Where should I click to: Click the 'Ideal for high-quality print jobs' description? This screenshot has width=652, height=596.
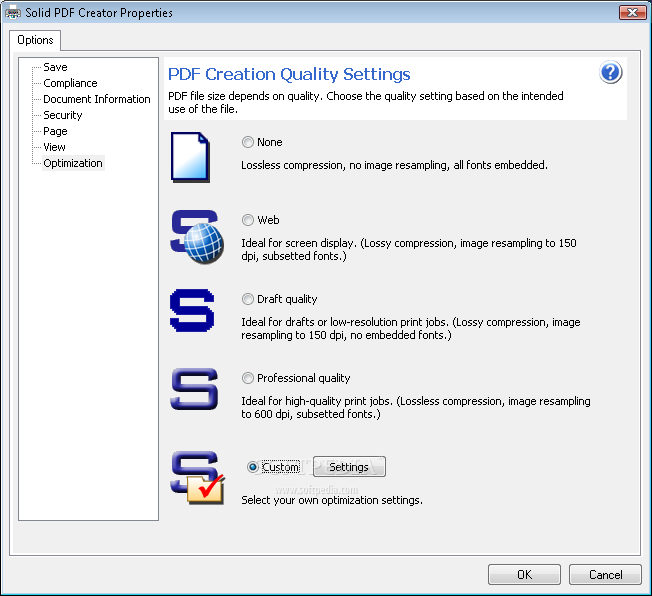(x=416, y=407)
